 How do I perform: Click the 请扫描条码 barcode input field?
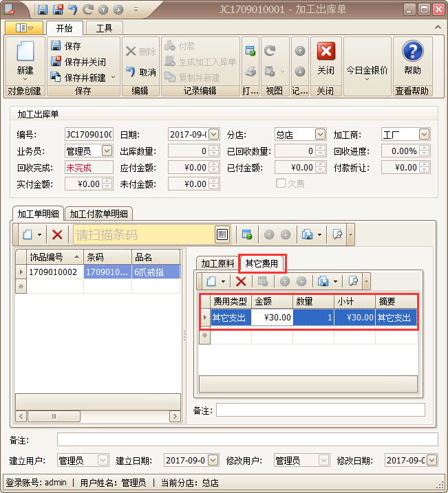pos(143,234)
